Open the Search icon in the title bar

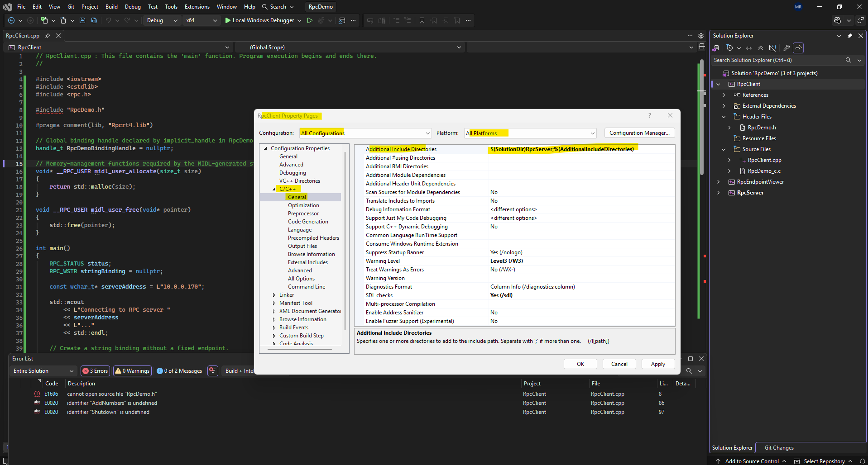[x=265, y=7]
